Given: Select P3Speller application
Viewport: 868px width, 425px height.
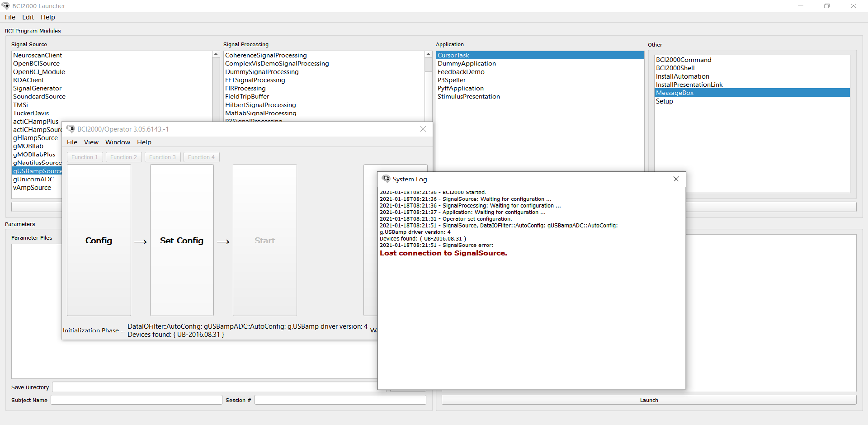Looking at the screenshot, I should [451, 80].
